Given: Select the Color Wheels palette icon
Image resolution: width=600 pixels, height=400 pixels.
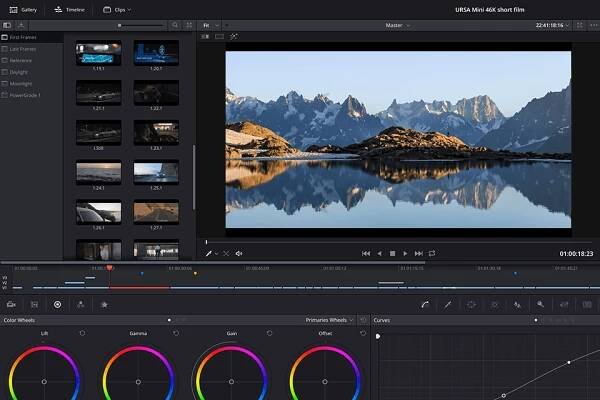Looking at the screenshot, I should click(57, 304).
